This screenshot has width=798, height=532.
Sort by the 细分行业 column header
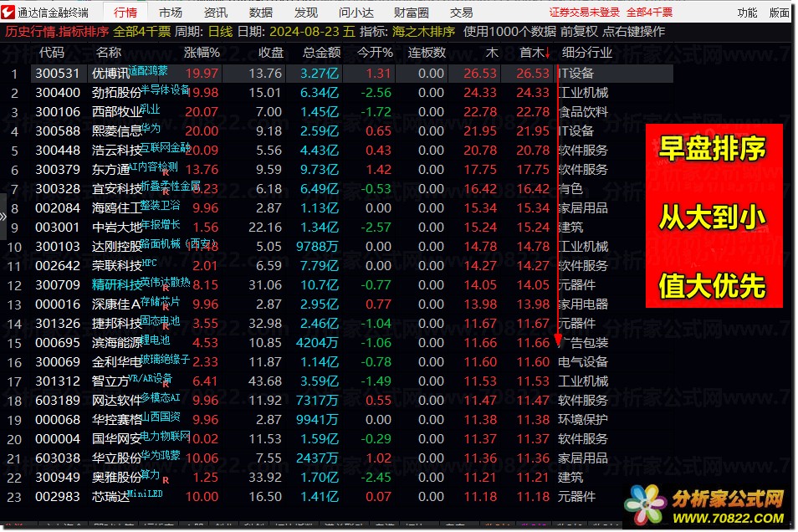[587, 53]
